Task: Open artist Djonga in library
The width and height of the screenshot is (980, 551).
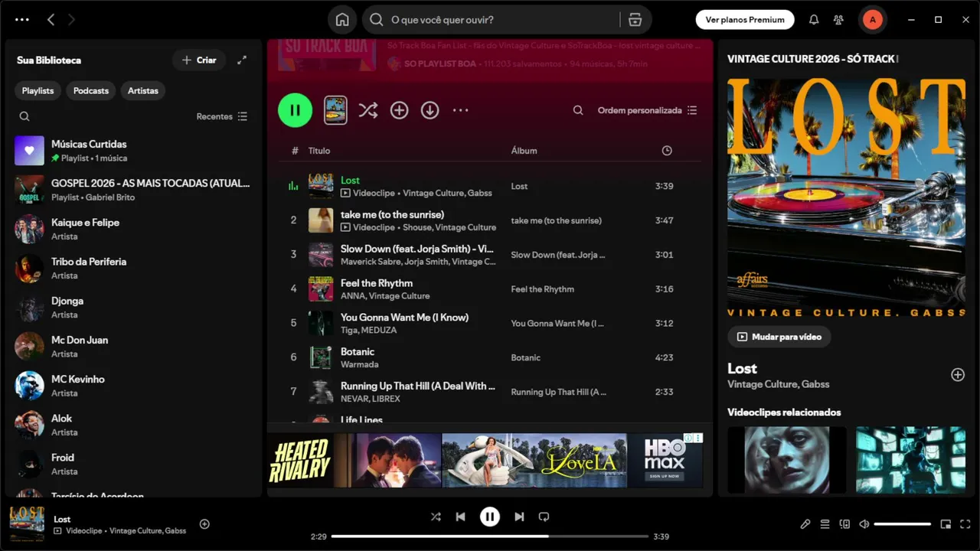Action: click(x=134, y=308)
